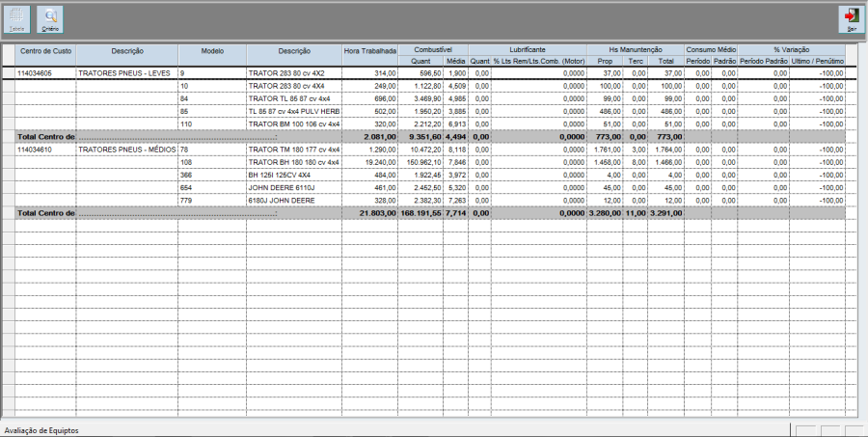Click fuel quantity 150.962,10

pos(423,162)
